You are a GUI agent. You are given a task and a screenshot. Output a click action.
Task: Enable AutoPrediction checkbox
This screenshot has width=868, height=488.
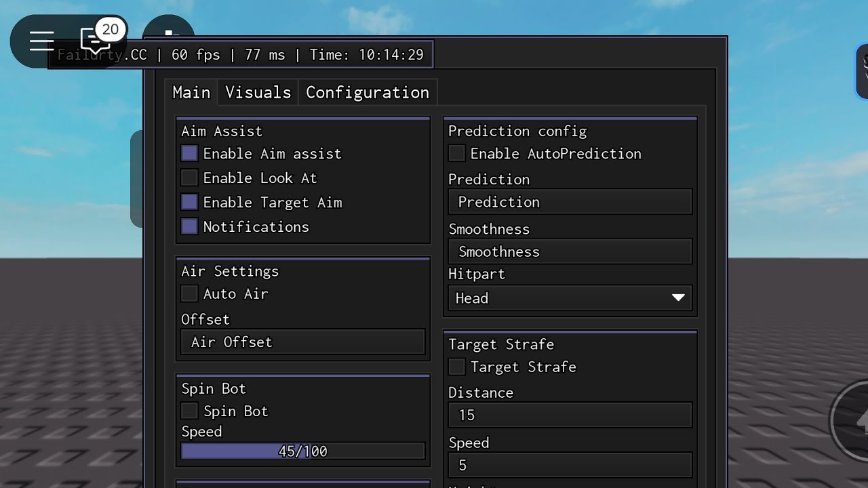click(456, 154)
